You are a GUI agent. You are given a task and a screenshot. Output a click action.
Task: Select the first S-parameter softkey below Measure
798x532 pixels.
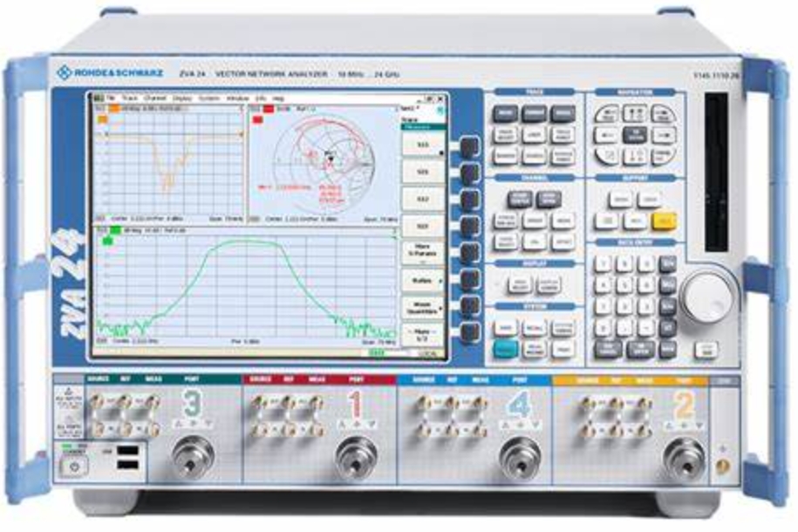click(422, 145)
